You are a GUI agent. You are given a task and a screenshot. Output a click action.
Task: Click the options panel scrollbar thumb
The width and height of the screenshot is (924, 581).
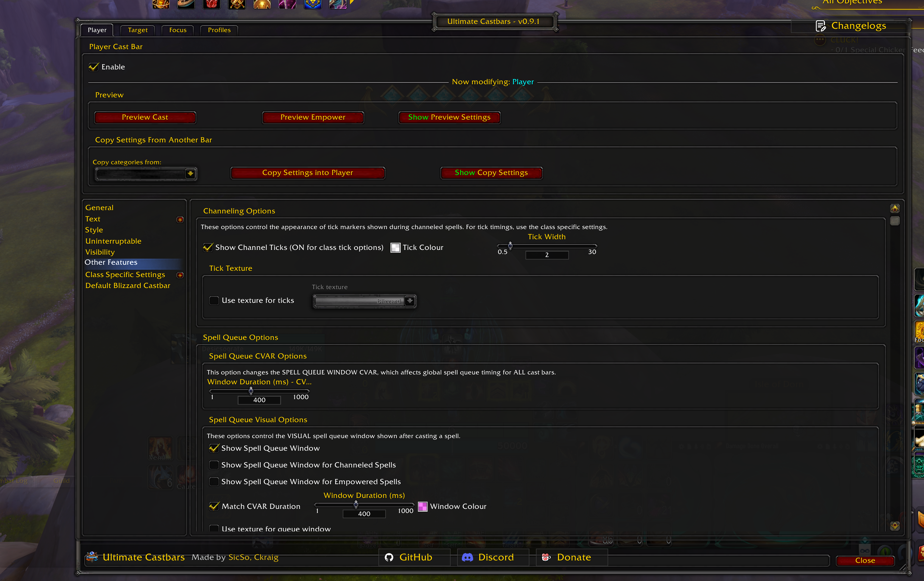point(895,221)
